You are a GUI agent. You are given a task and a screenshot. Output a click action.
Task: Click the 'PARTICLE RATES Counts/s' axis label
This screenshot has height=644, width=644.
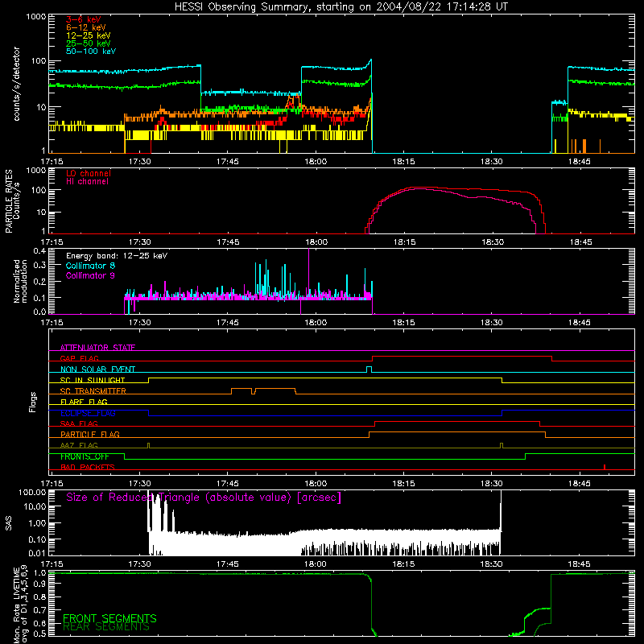(x=12, y=200)
